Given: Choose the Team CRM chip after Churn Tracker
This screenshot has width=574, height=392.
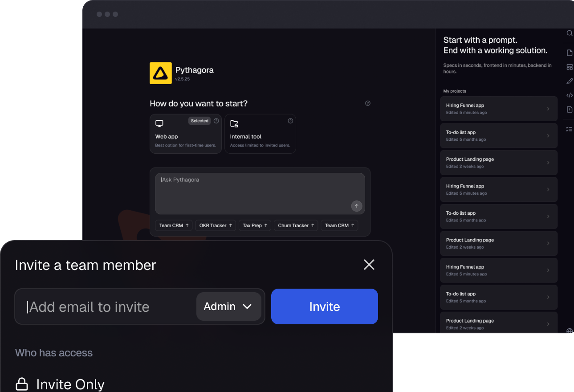Looking at the screenshot, I should [x=339, y=225].
